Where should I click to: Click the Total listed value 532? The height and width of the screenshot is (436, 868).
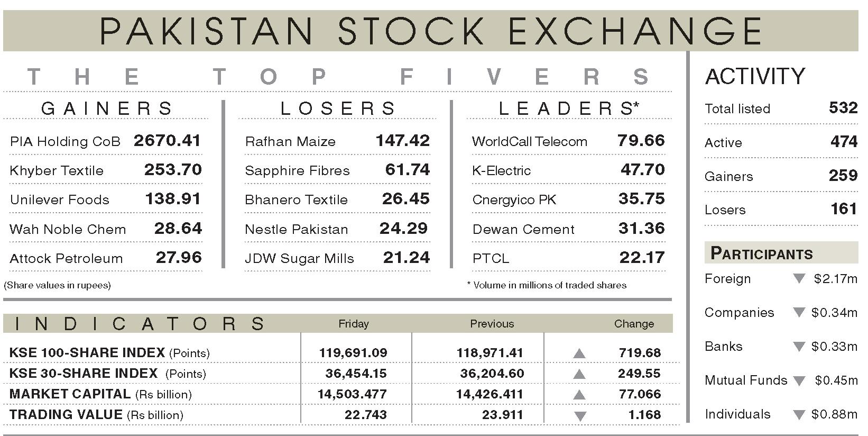tap(843, 108)
